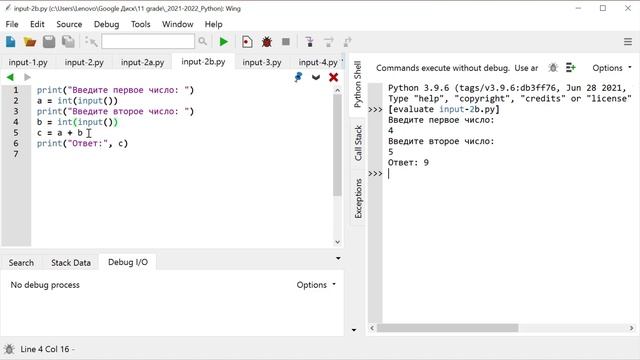Screen dimensions: 640x360
Task: Open the Window menu
Action: point(178,24)
